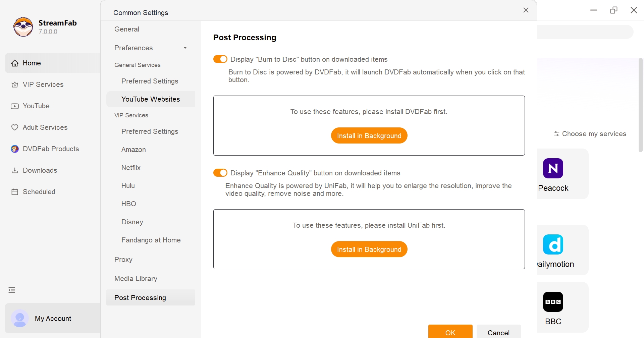Image resolution: width=644 pixels, height=338 pixels.
Task: Collapse the Preferences section arrow
Action: coord(185,48)
